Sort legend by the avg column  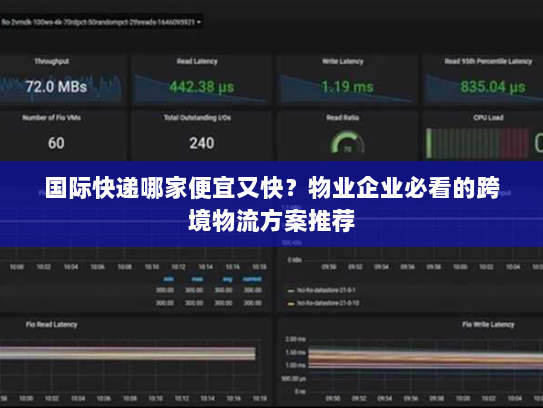227,279
